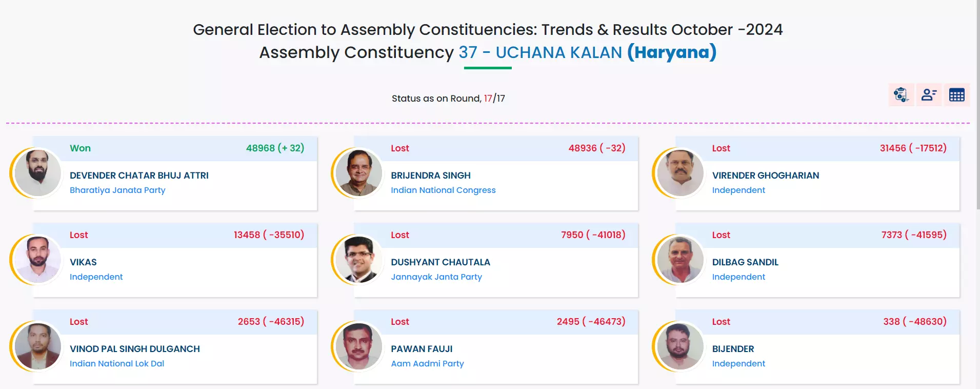Click Dushyant Chautala's portrait
The height and width of the screenshot is (389, 980).
click(x=359, y=260)
